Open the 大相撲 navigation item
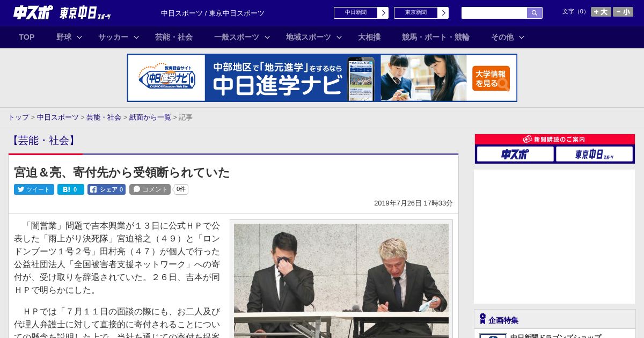The width and height of the screenshot is (644, 338). 369,37
